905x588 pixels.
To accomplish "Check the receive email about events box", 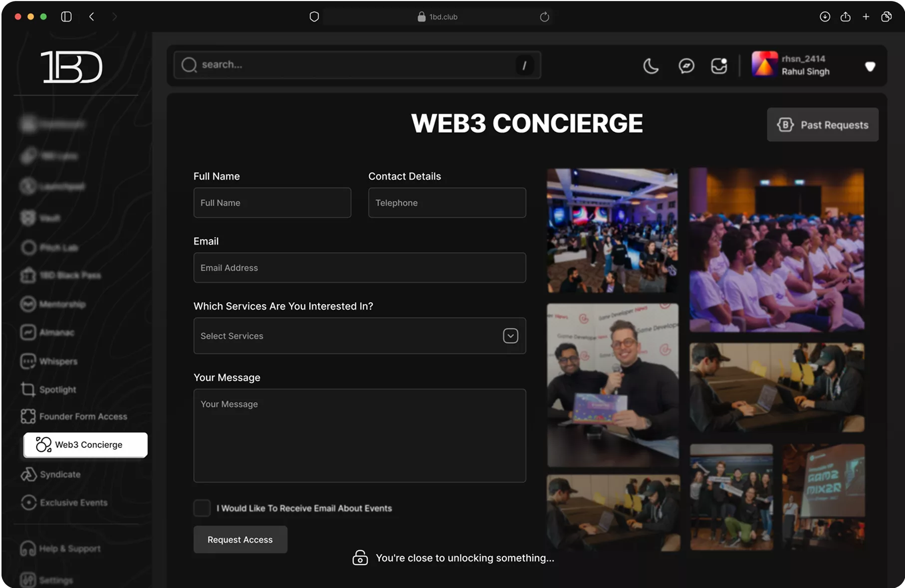I will (202, 508).
